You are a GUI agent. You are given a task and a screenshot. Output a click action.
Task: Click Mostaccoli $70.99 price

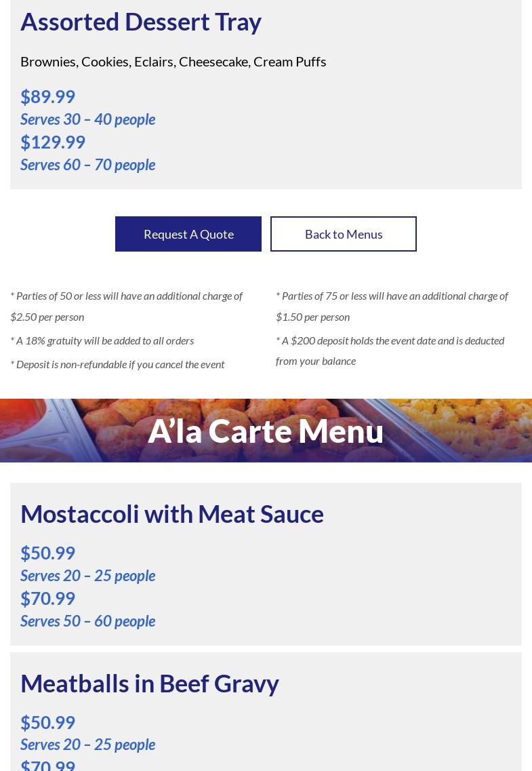pos(47,598)
